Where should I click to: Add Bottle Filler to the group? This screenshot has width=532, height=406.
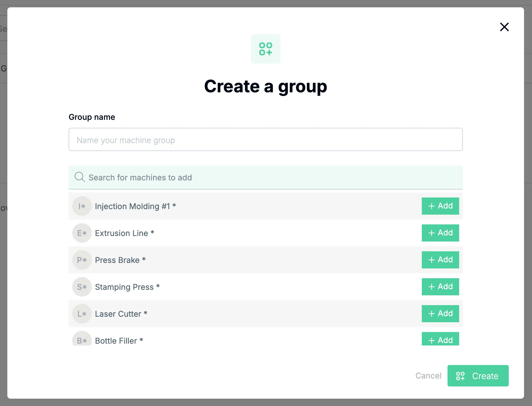pos(440,339)
